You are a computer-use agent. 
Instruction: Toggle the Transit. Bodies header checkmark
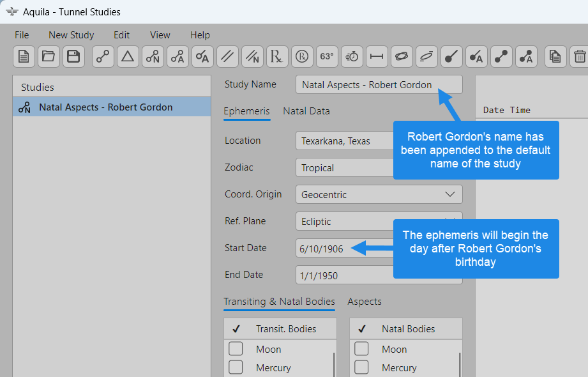click(236, 329)
